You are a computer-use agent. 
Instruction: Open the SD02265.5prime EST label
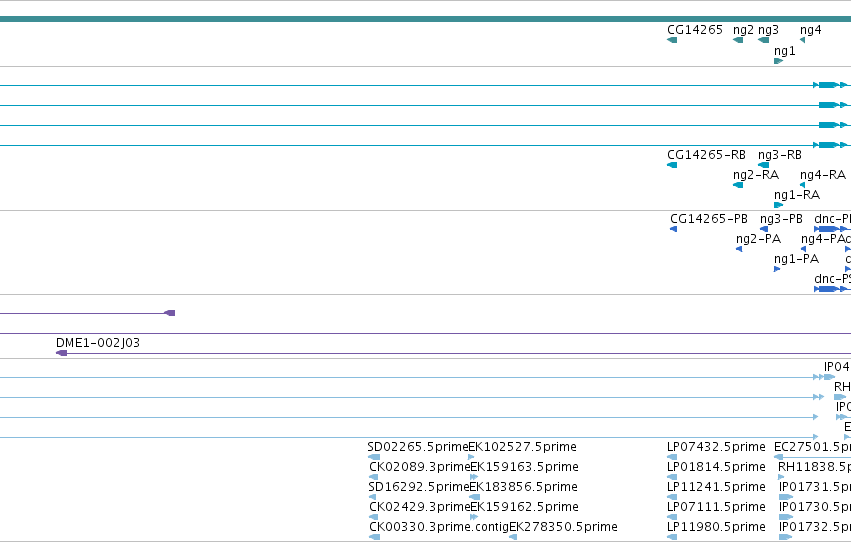point(417,447)
